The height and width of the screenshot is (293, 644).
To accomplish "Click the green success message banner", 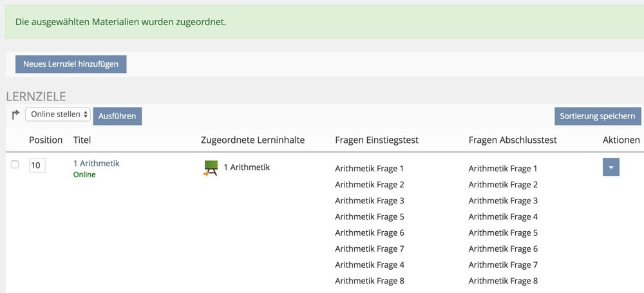I will tap(322, 23).
